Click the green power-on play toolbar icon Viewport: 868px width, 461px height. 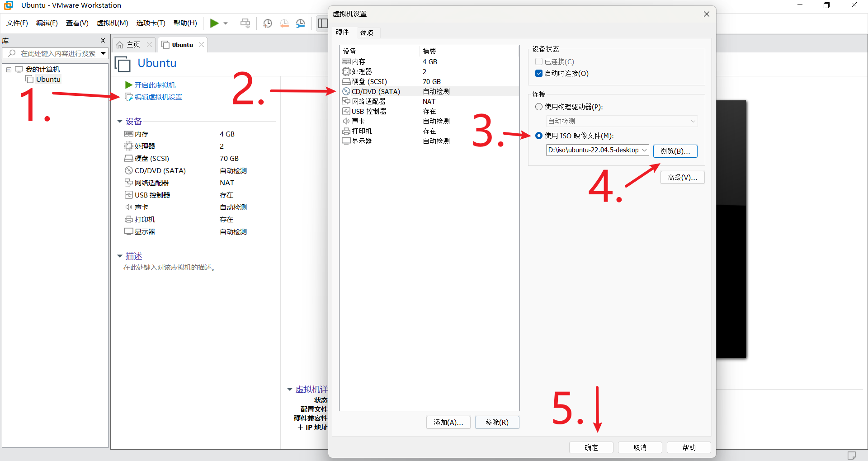(x=214, y=23)
